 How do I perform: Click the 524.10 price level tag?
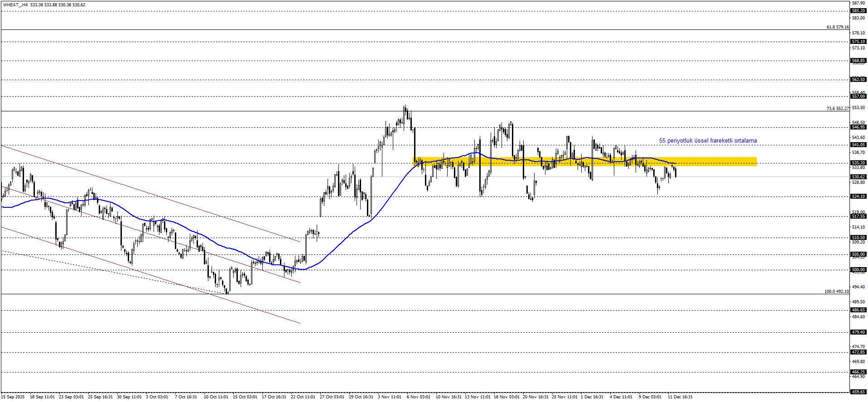coord(858,196)
